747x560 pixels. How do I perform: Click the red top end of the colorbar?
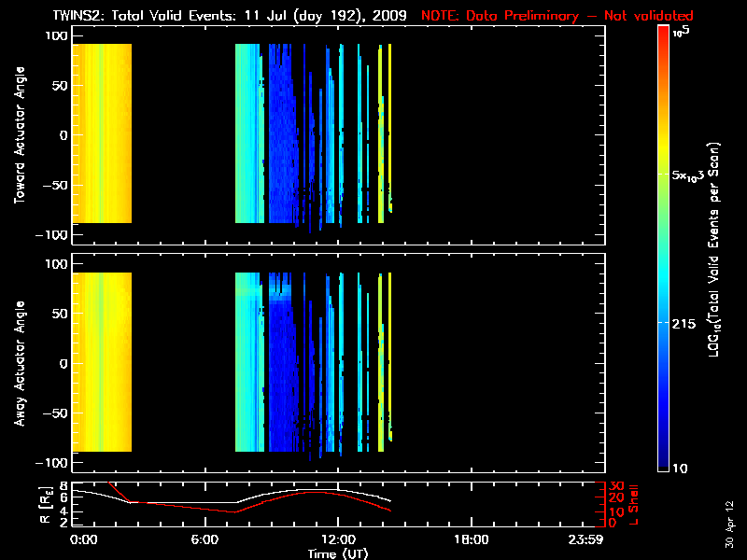[x=663, y=31]
